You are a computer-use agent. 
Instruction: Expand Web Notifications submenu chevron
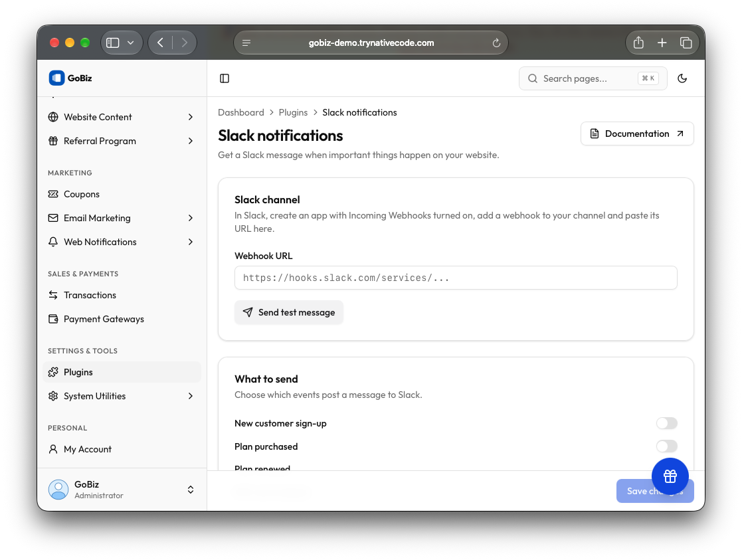coord(190,242)
